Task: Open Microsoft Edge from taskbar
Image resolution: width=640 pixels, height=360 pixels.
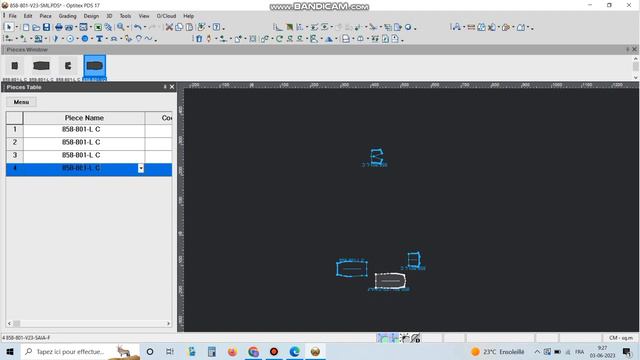Action: (x=294, y=351)
